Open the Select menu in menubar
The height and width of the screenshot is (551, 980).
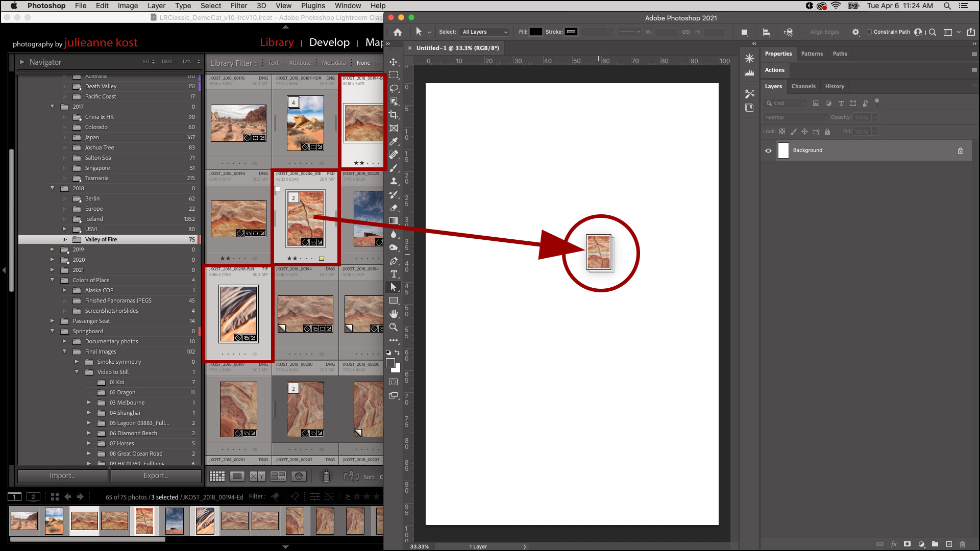(x=210, y=6)
